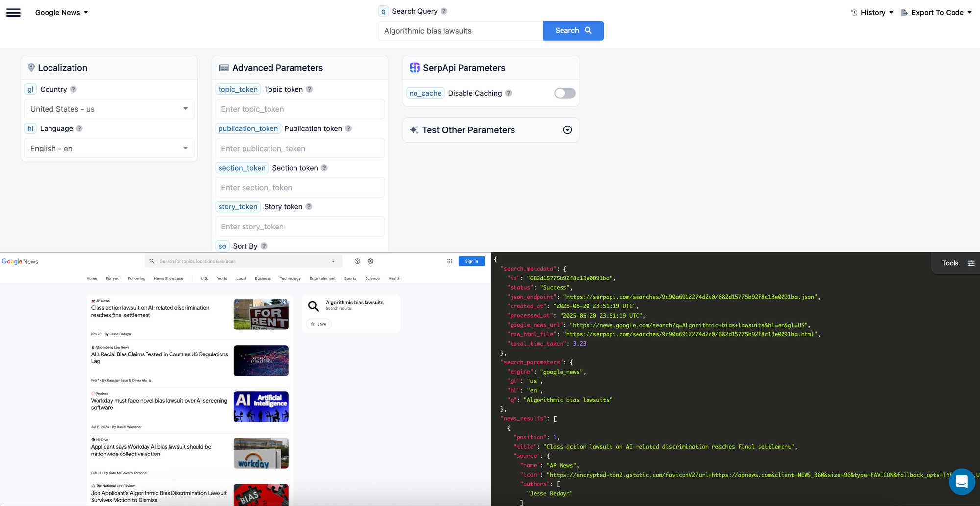Screen dimensions: 980x506
Task: Toggle the Disable Caching switch
Action: click(x=564, y=93)
